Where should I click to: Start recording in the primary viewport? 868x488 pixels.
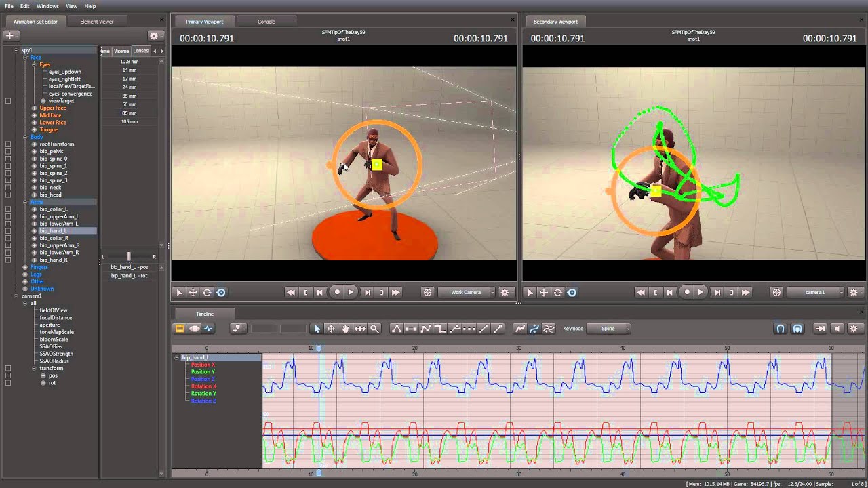(x=337, y=292)
